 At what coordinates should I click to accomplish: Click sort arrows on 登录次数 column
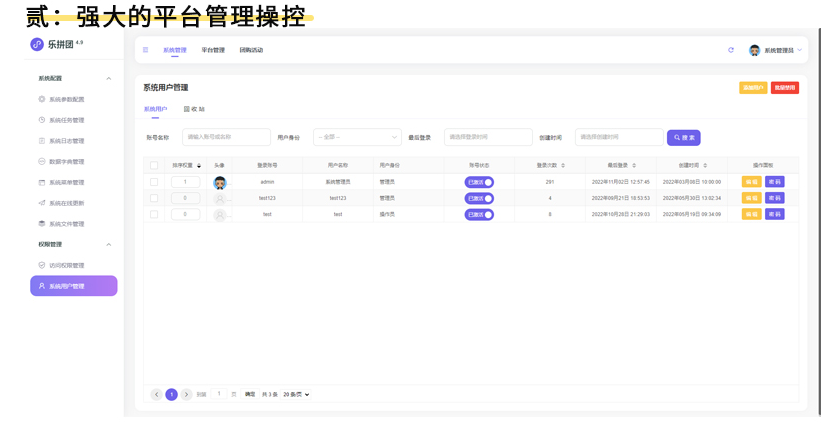pos(563,166)
